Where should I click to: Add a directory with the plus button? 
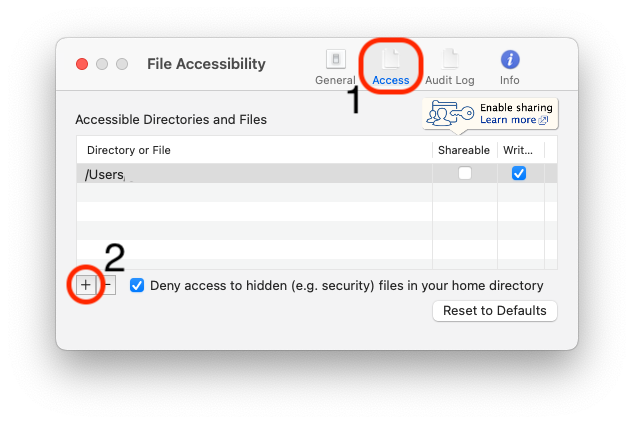(86, 285)
